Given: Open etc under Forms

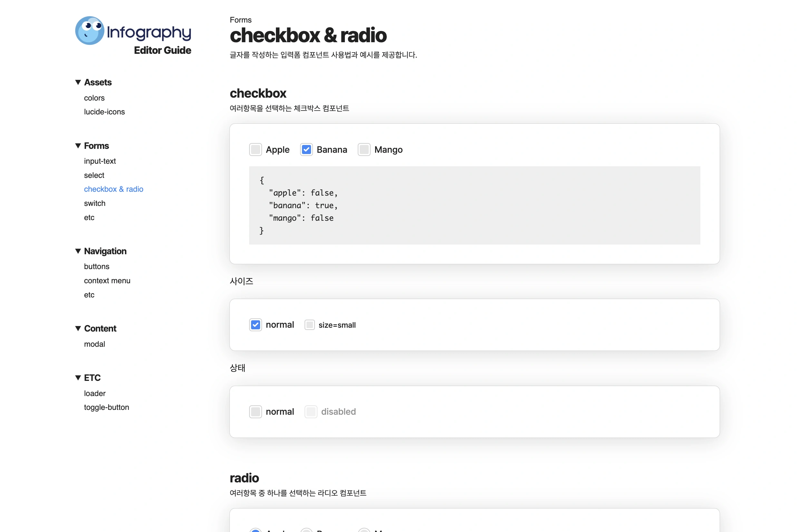Looking at the screenshot, I should [89, 218].
